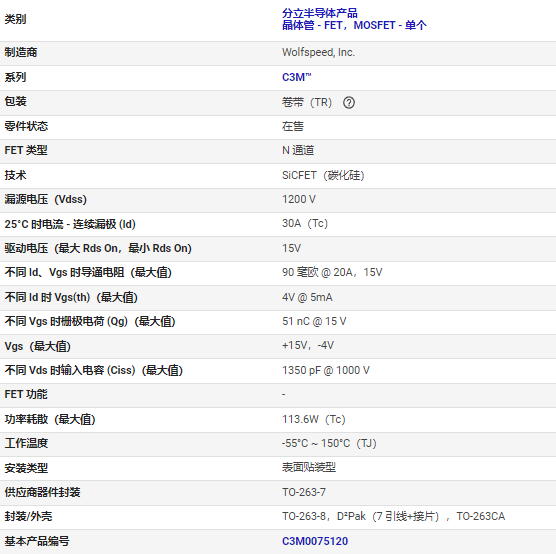Click the help icon next to 卷带 (TR)
The height and width of the screenshot is (554, 556).
[x=349, y=103]
